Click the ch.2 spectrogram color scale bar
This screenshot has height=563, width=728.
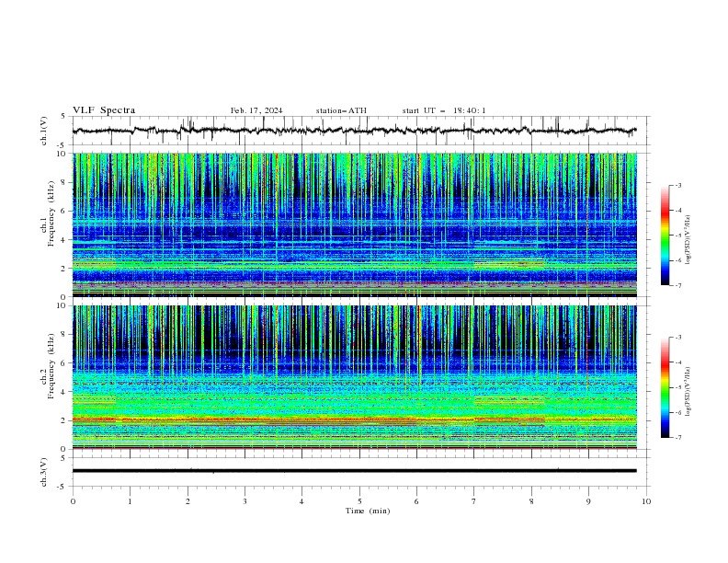[x=665, y=387]
